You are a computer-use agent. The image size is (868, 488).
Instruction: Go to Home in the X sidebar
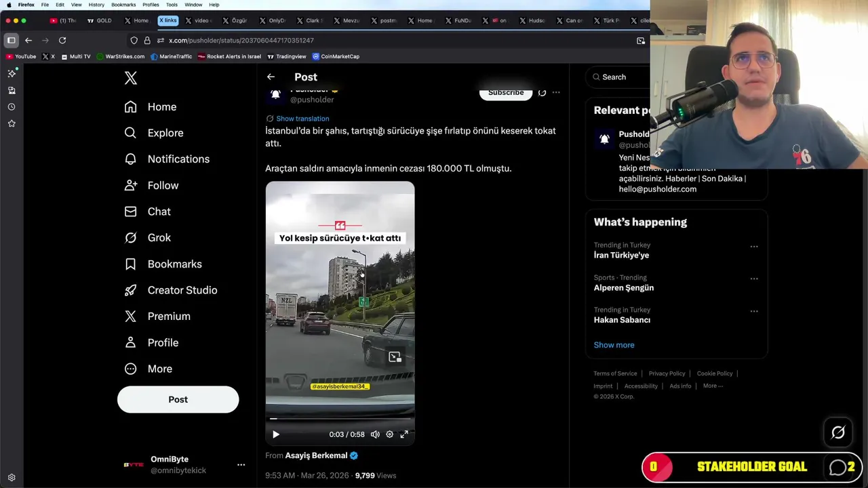click(151, 107)
